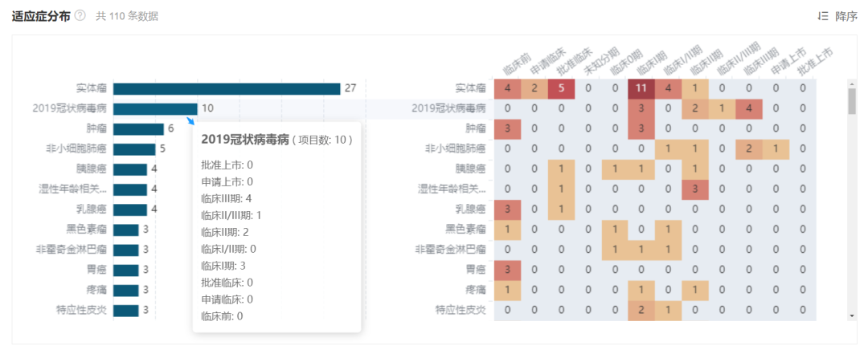The width and height of the screenshot is (868, 354).
Task: Click the dark red heatmap cell showing 11
Action: click(x=641, y=88)
